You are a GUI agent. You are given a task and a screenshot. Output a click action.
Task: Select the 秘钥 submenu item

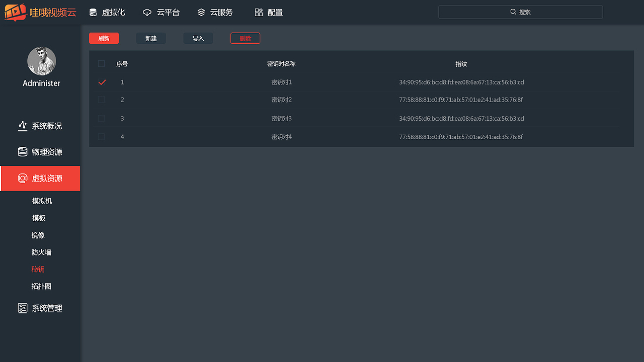[38, 269]
